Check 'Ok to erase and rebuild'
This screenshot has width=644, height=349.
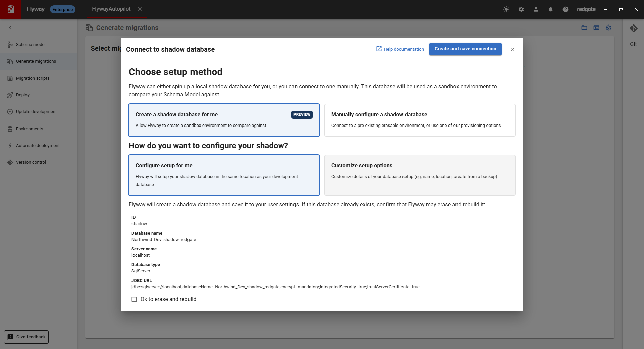tap(134, 299)
